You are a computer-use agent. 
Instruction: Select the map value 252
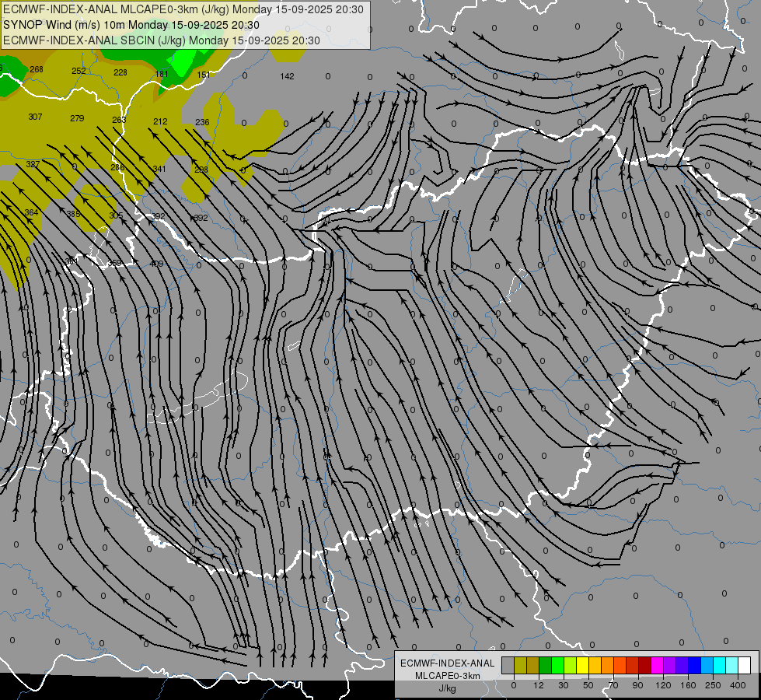79,71
